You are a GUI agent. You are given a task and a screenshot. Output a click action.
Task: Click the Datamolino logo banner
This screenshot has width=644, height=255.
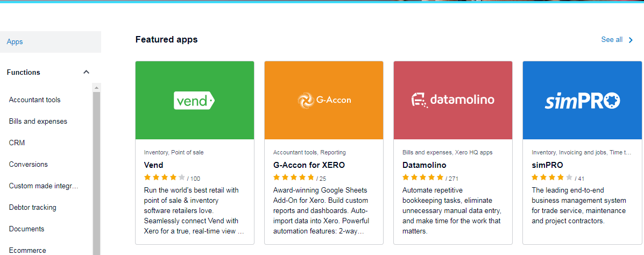[452, 100]
